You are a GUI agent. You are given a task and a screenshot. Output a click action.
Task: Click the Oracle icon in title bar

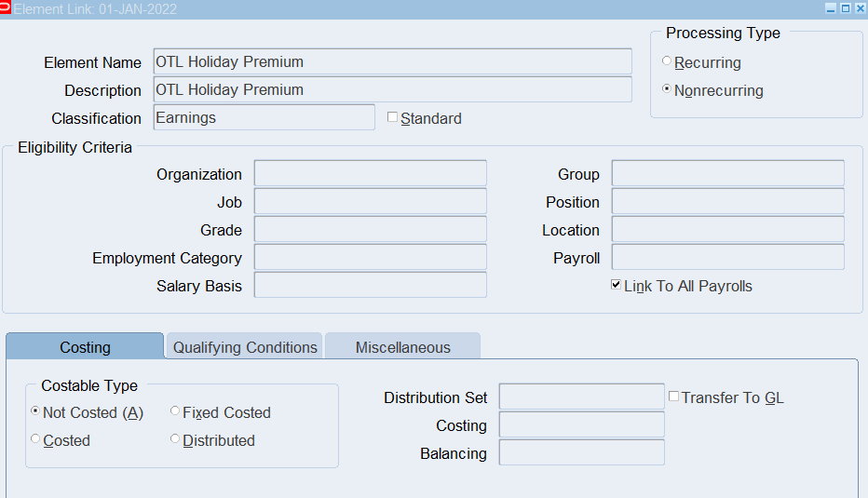point(6,8)
